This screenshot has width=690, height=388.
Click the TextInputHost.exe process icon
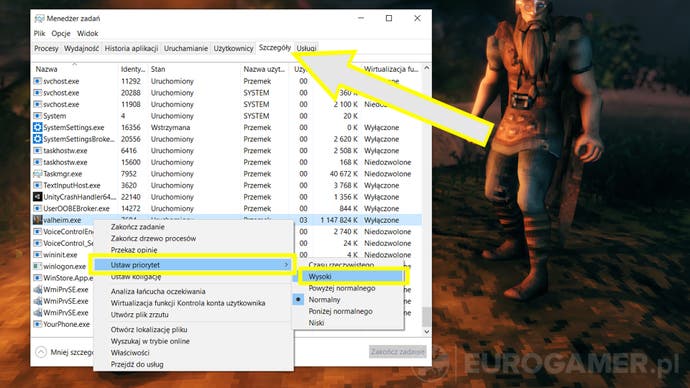[37, 185]
